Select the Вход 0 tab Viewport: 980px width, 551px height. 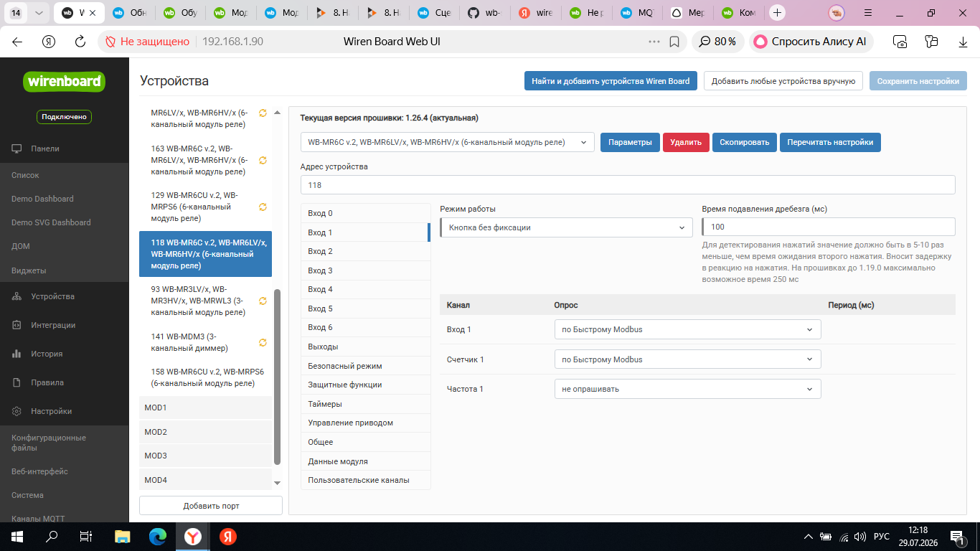[x=365, y=213]
